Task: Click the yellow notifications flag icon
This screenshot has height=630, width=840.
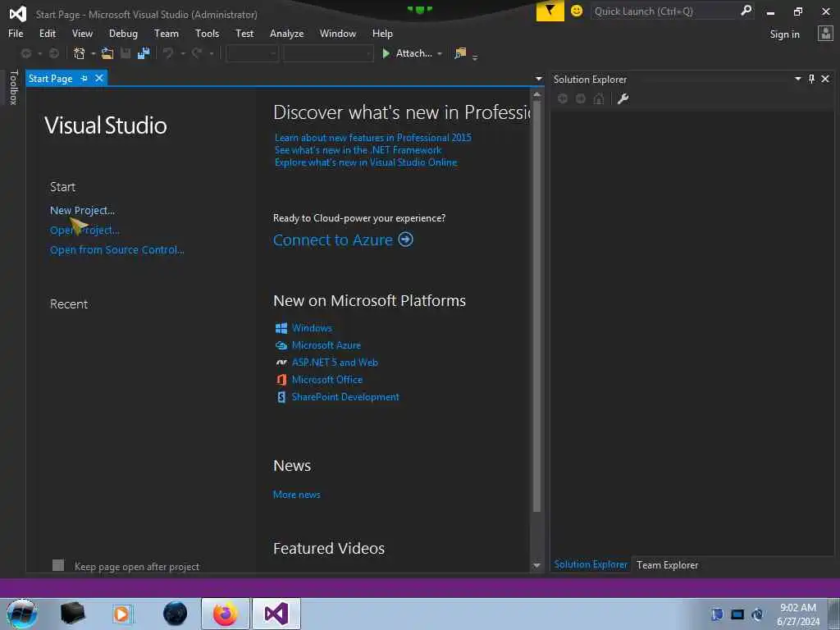Action: [x=550, y=11]
